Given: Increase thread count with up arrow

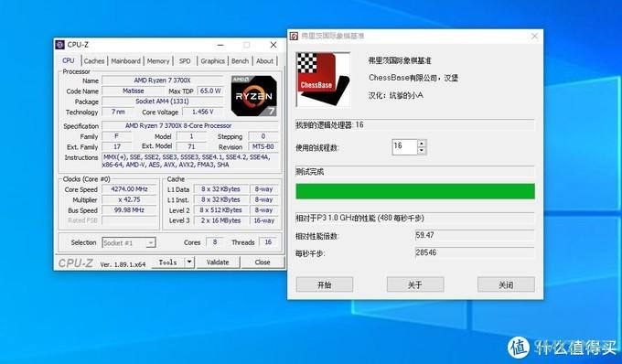Looking at the screenshot, I should [x=422, y=144].
